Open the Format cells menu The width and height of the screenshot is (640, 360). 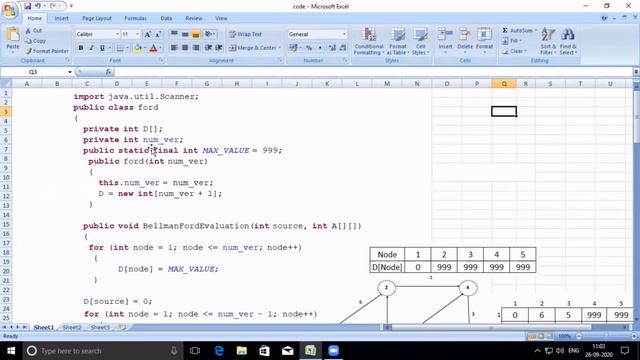point(484,40)
